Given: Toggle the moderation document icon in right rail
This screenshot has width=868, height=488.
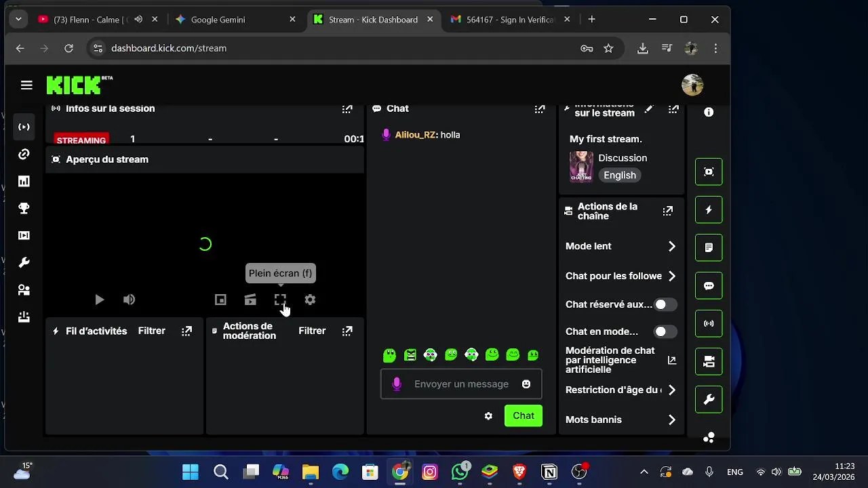Looking at the screenshot, I should [709, 248].
